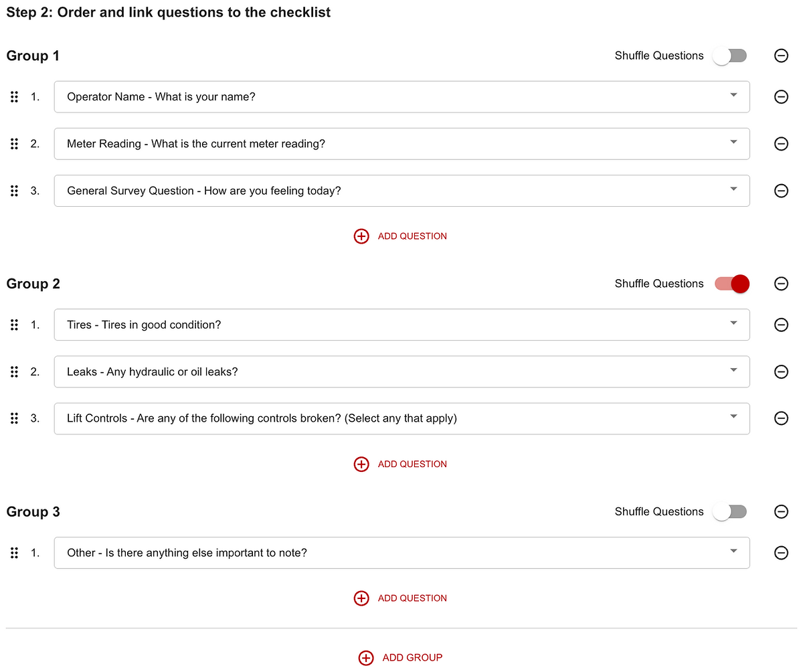Enable Shuffle Questions for Group 1
Viewport: 803px width, 672px height.
(x=729, y=56)
